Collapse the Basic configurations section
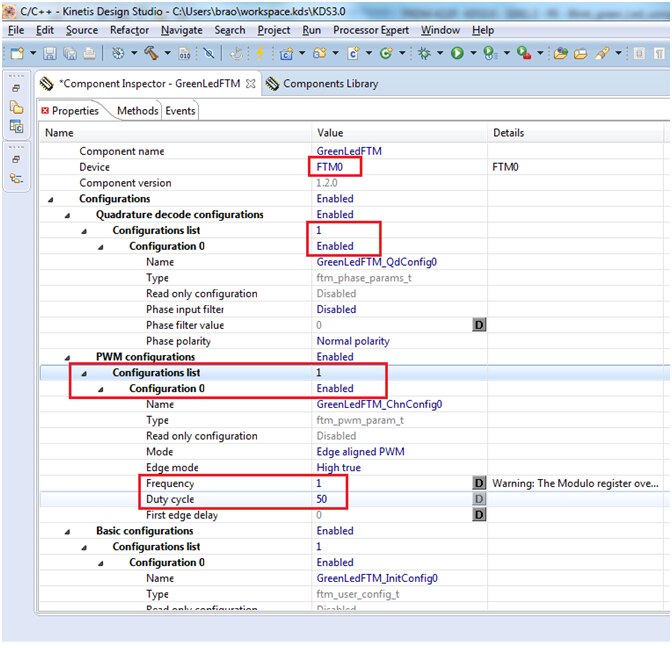Viewport: 672px width, 648px height. click(69, 531)
